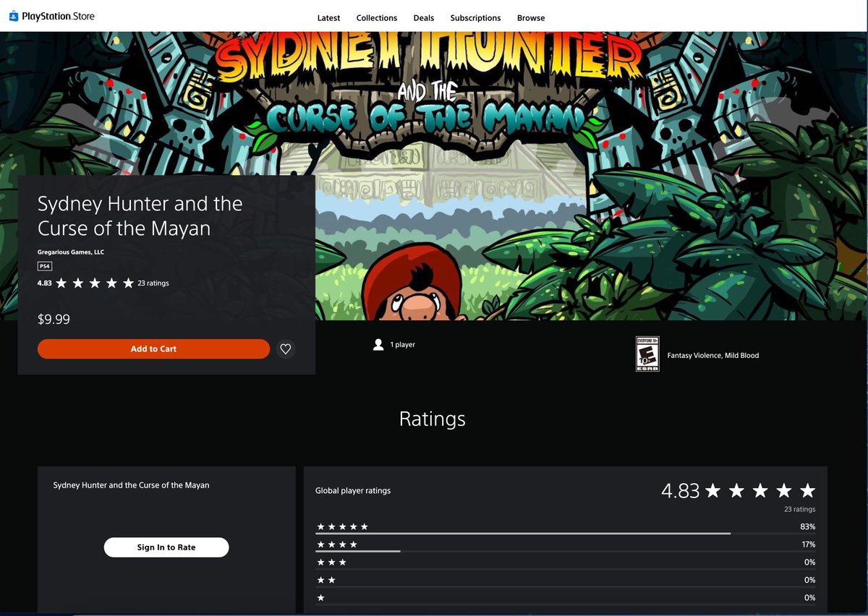Click Gregarious Games, LLC publisher name
This screenshot has height=616, width=868.
(71, 252)
